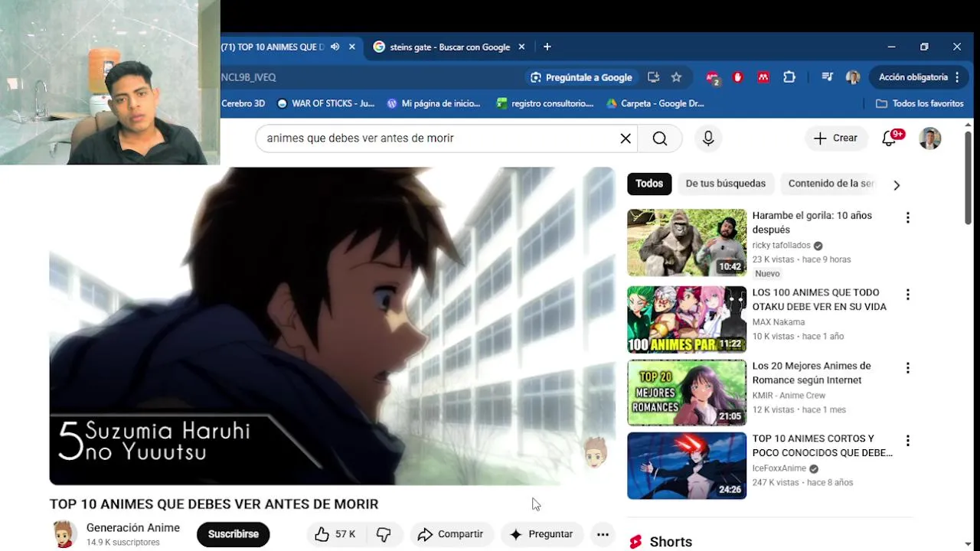The width and height of the screenshot is (980, 551).
Task: Open Top 20 Mejores Romances thumbnail
Action: 687,393
